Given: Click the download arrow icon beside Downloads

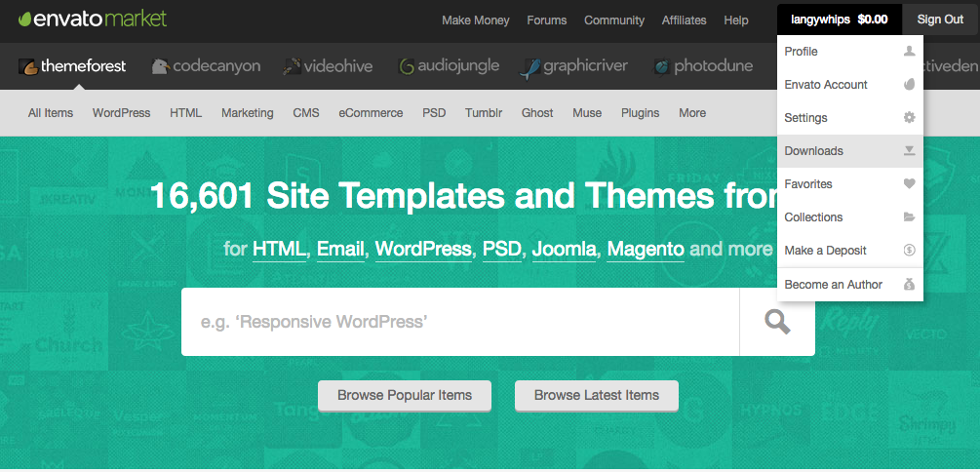Looking at the screenshot, I should [x=910, y=150].
